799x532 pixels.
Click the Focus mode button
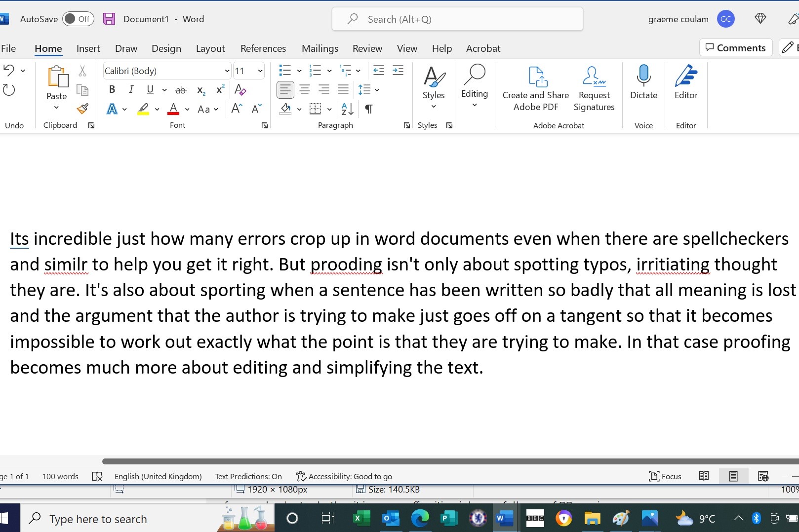point(665,476)
